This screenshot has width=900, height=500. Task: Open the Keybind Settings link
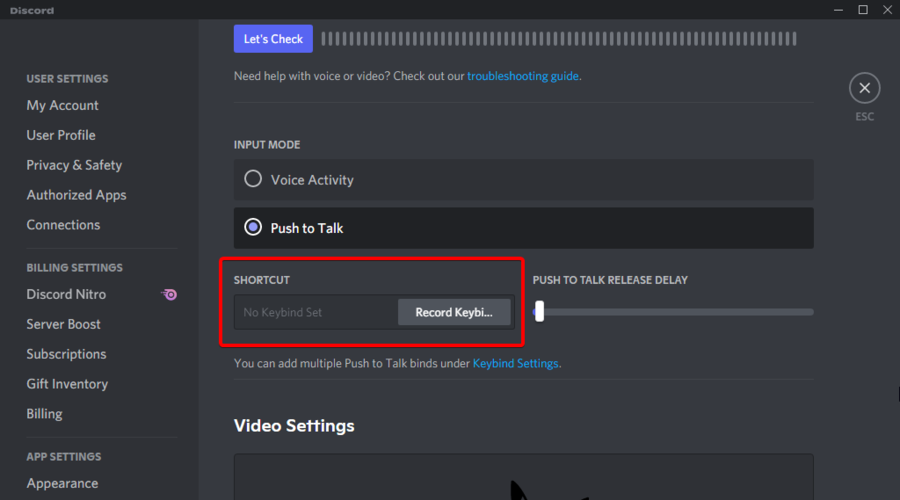tap(515, 363)
